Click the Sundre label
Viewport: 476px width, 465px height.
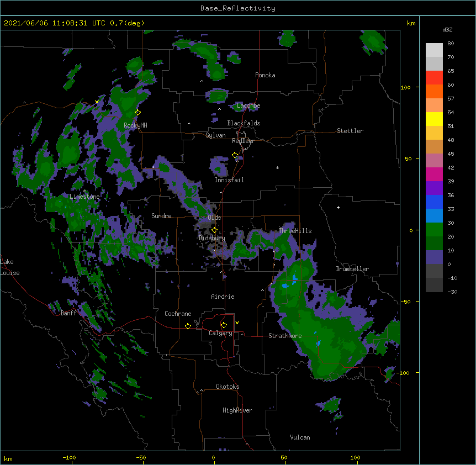coord(161,216)
